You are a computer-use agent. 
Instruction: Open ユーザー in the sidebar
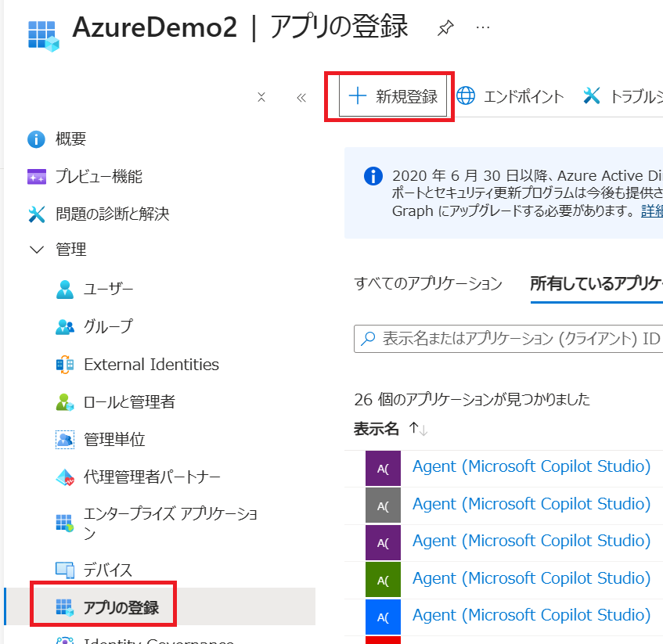[x=108, y=289]
